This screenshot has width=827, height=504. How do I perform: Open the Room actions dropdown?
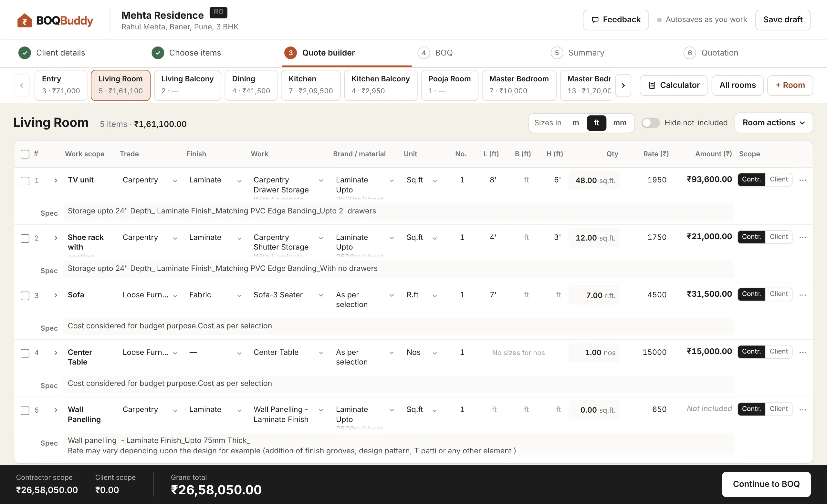point(774,123)
